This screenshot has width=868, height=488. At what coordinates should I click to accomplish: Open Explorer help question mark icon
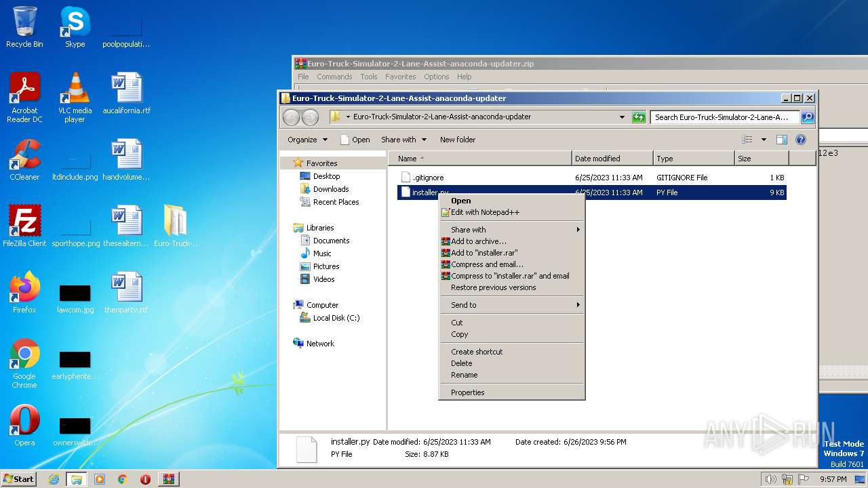click(800, 140)
